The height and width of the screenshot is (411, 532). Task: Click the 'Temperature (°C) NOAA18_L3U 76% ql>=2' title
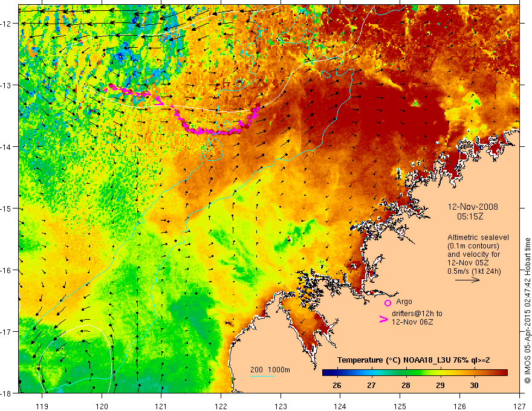coord(414,360)
